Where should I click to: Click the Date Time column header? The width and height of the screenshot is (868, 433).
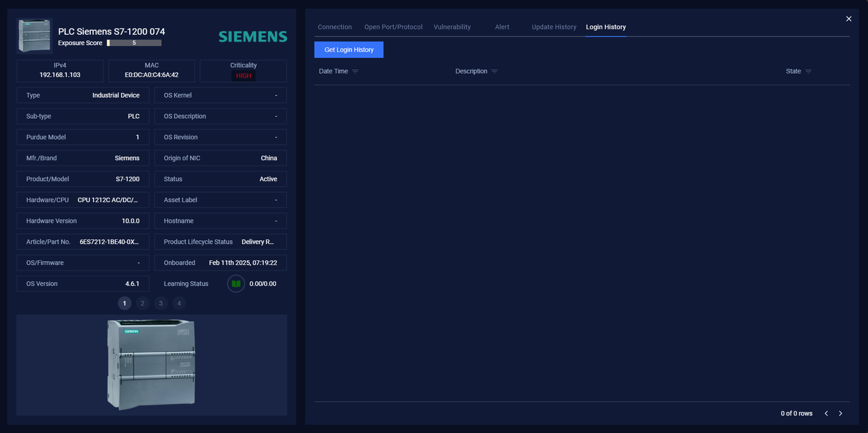tap(333, 71)
